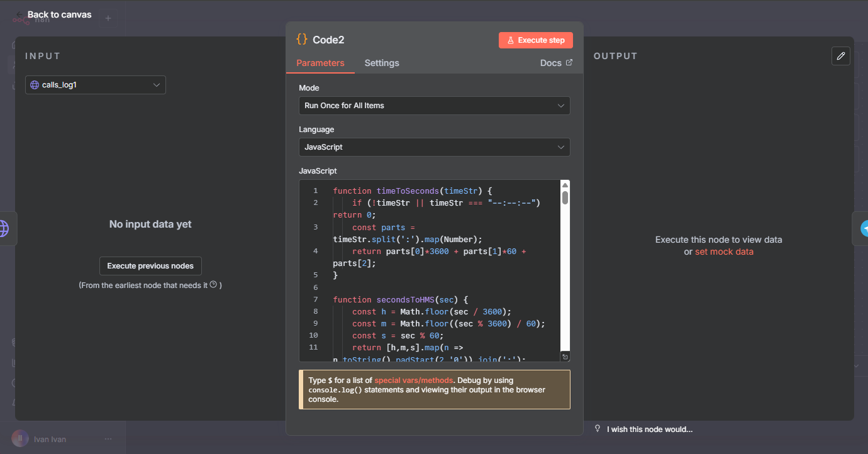Open the Language dropdown set to JavaScript
868x454 pixels.
coord(434,147)
